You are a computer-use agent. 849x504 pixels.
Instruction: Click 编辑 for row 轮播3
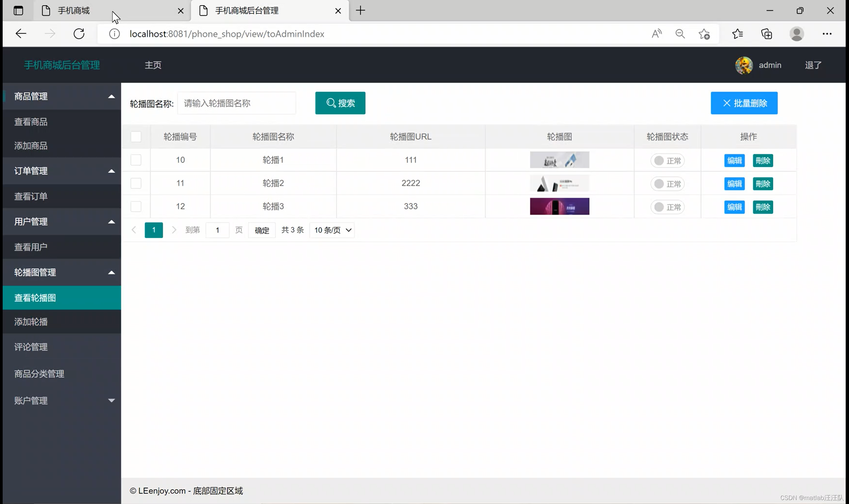coord(734,207)
